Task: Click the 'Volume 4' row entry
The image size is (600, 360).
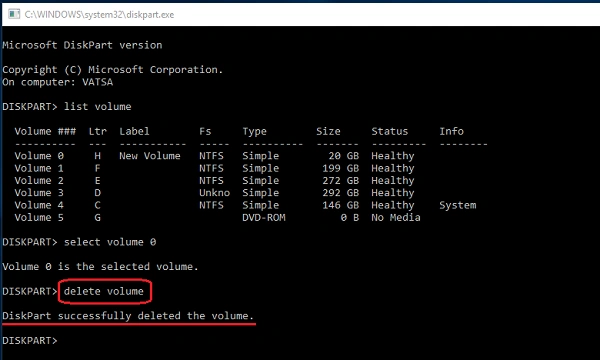Action: click(x=39, y=205)
